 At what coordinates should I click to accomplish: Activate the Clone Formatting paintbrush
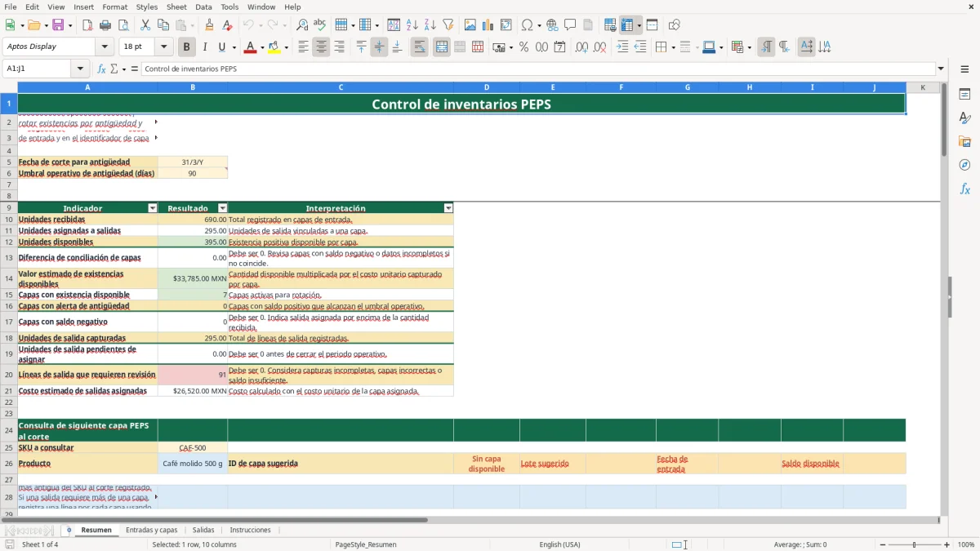point(209,25)
